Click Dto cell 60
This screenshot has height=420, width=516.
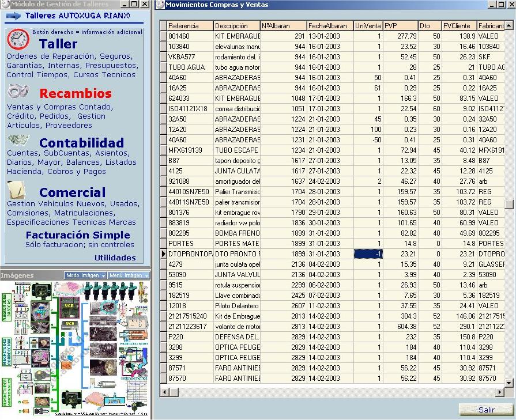coord(430,109)
